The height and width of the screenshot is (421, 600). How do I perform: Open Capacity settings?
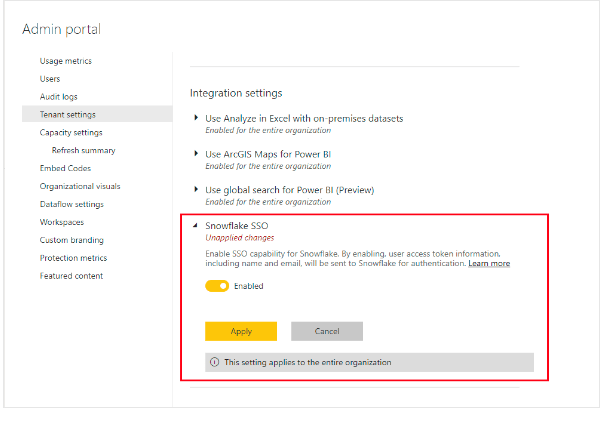pyautogui.click(x=71, y=132)
